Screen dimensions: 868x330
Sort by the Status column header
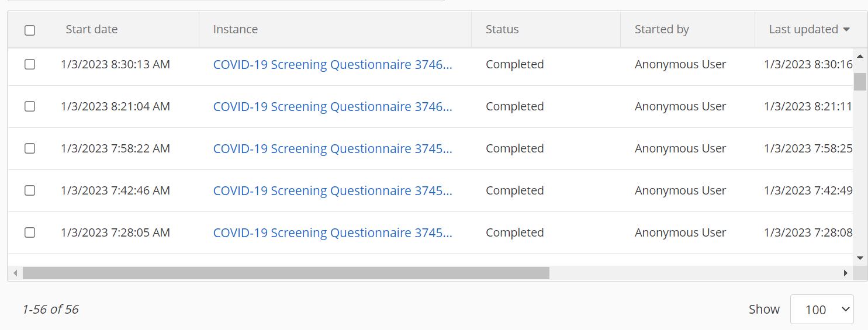click(502, 30)
